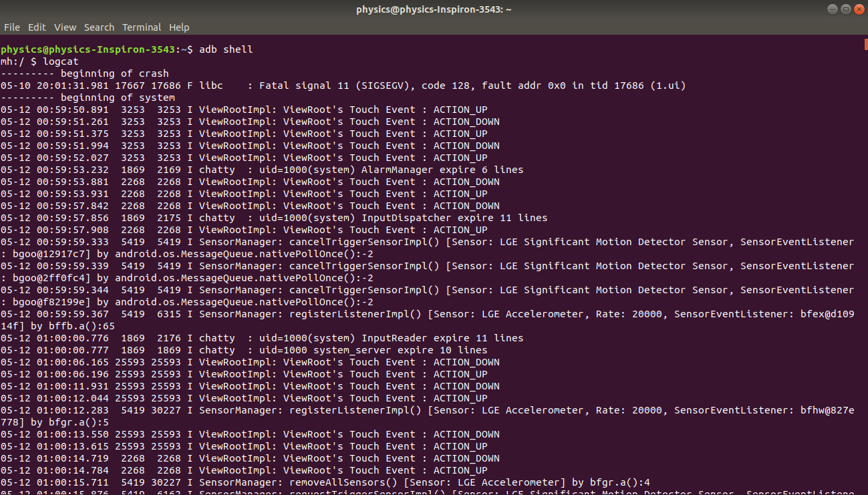The image size is (868, 495).
Task: Click the green prompt 'physics@physics-Inspiron-3543'
Action: coord(88,49)
